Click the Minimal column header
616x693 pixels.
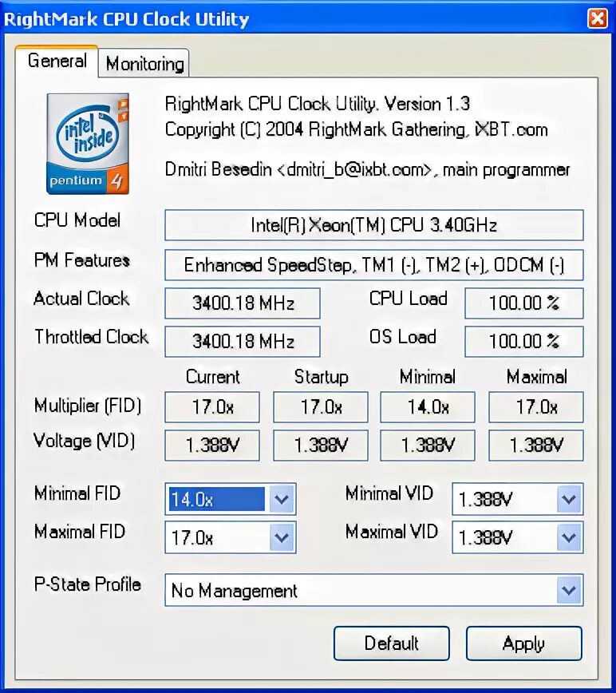[x=428, y=377]
